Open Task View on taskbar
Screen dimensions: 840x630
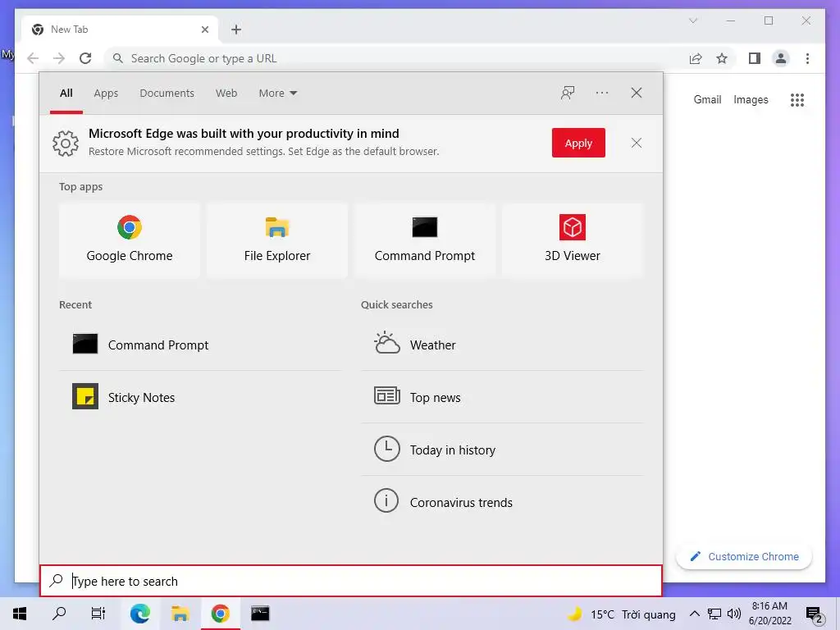(98, 614)
